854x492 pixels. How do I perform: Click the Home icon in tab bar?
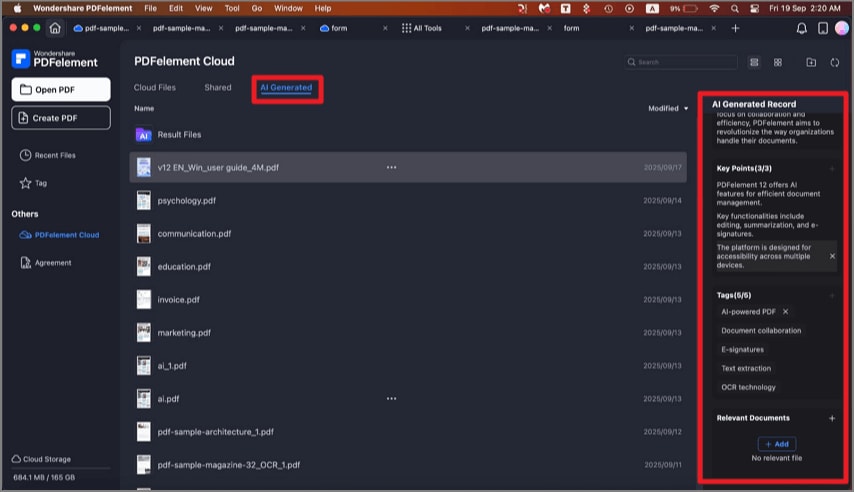point(55,28)
